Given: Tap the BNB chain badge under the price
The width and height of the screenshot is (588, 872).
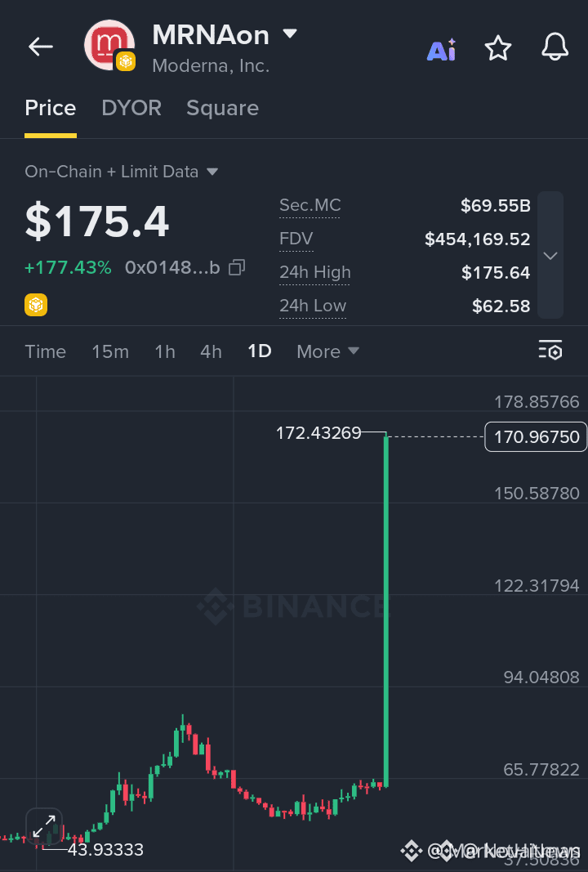Looking at the screenshot, I should coord(36,305).
